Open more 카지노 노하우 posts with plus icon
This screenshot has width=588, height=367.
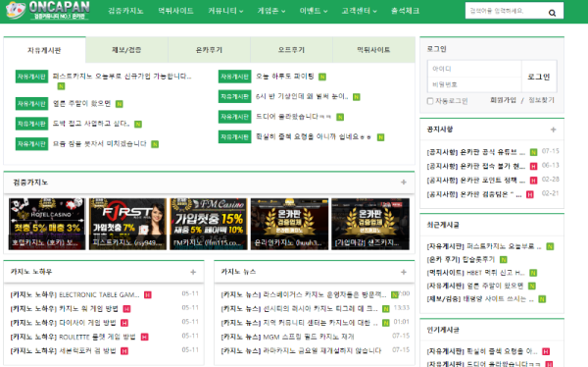point(193,272)
